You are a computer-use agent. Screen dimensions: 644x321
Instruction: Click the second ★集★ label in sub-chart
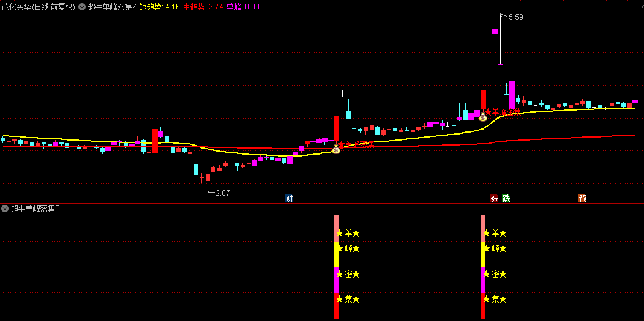coord(495,299)
